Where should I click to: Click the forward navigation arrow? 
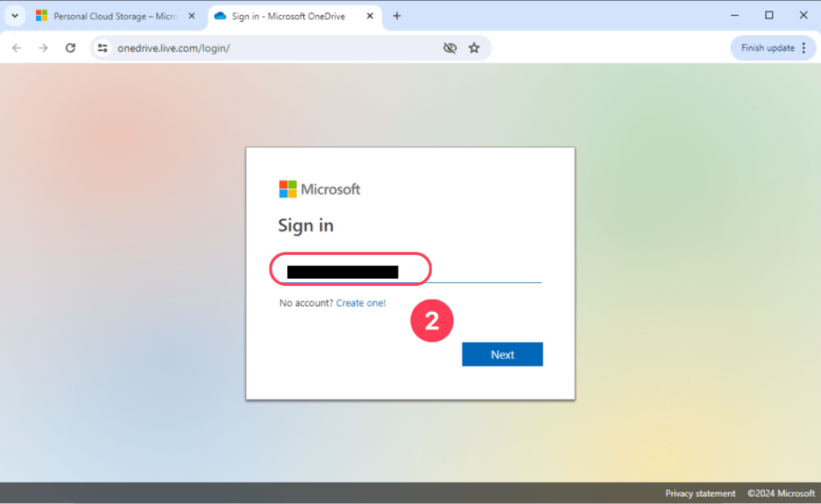(x=43, y=47)
